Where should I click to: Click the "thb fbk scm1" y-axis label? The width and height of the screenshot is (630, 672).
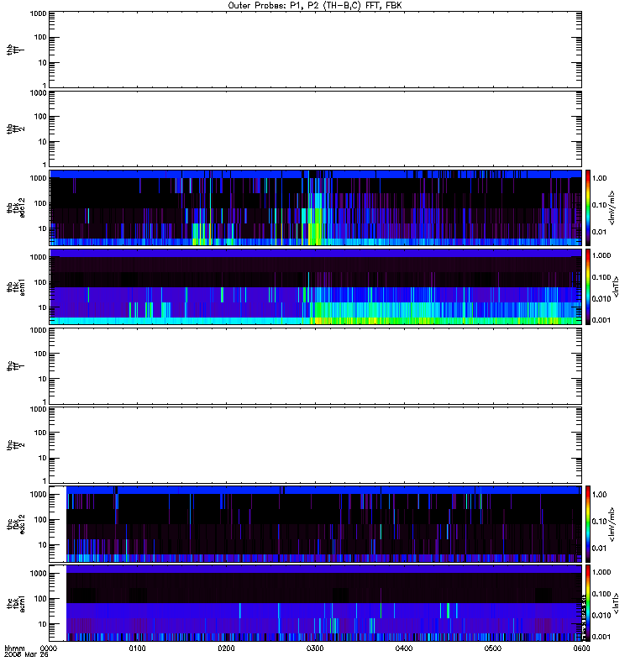pos(16,286)
